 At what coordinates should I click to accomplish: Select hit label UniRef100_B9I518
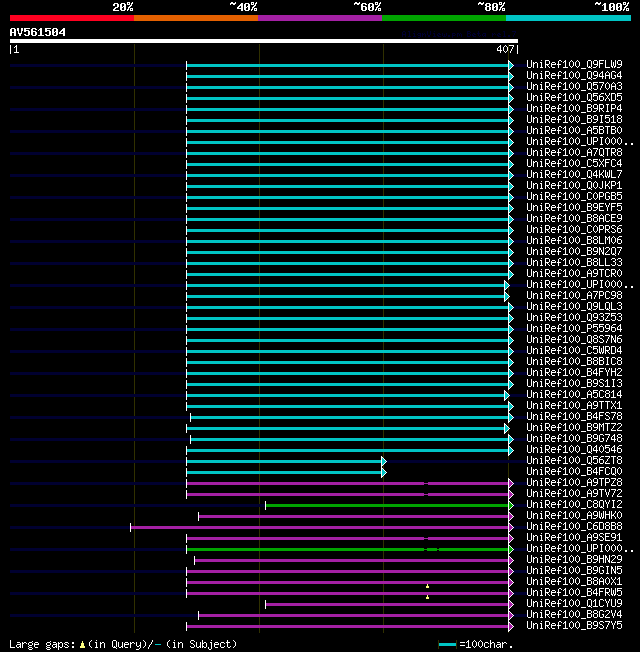tap(574, 120)
